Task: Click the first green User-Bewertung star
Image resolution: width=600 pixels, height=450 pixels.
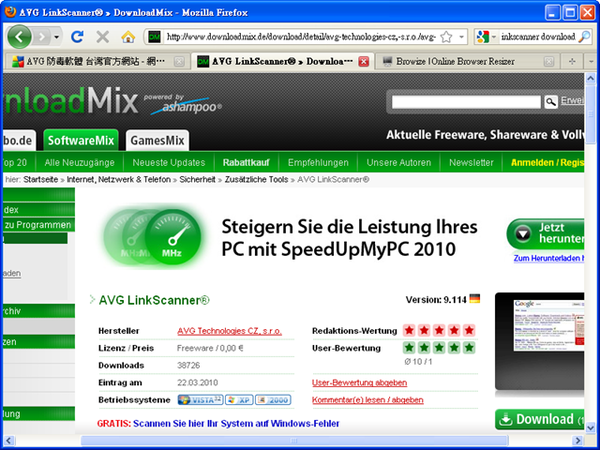Action: click(x=409, y=347)
